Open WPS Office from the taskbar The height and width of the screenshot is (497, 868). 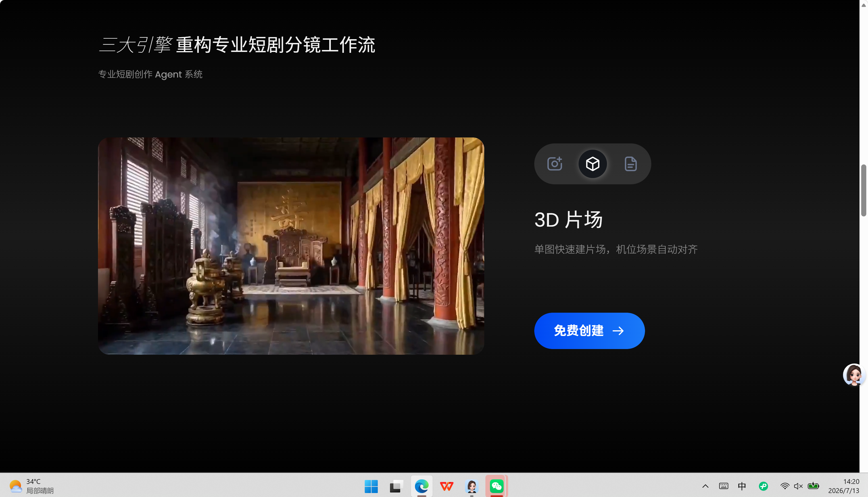[x=446, y=486]
